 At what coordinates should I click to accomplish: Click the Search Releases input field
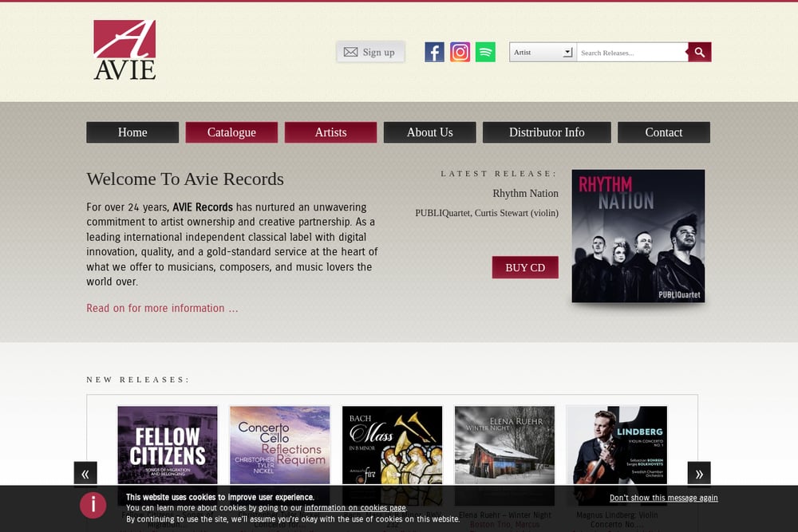[x=632, y=53]
